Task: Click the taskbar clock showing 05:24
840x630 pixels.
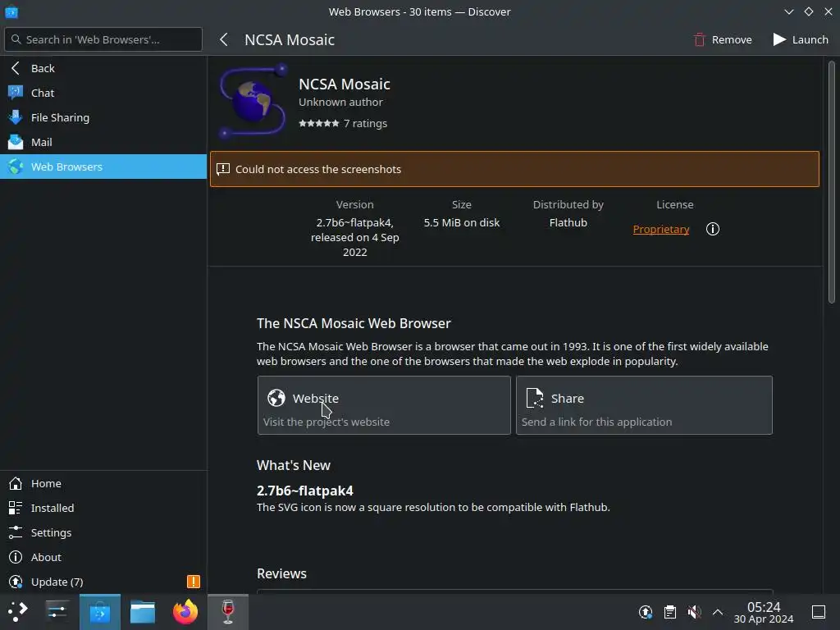Action: pyautogui.click(x=764, y=612)
